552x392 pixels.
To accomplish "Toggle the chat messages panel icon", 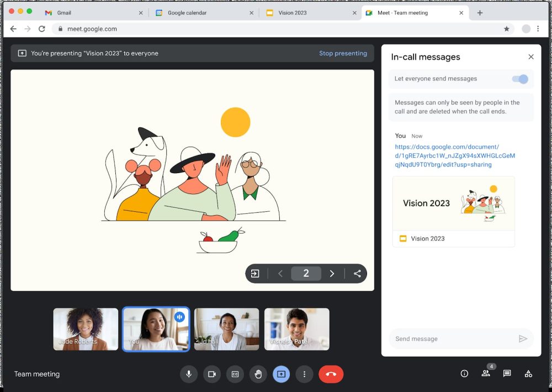I will point(507,374).
